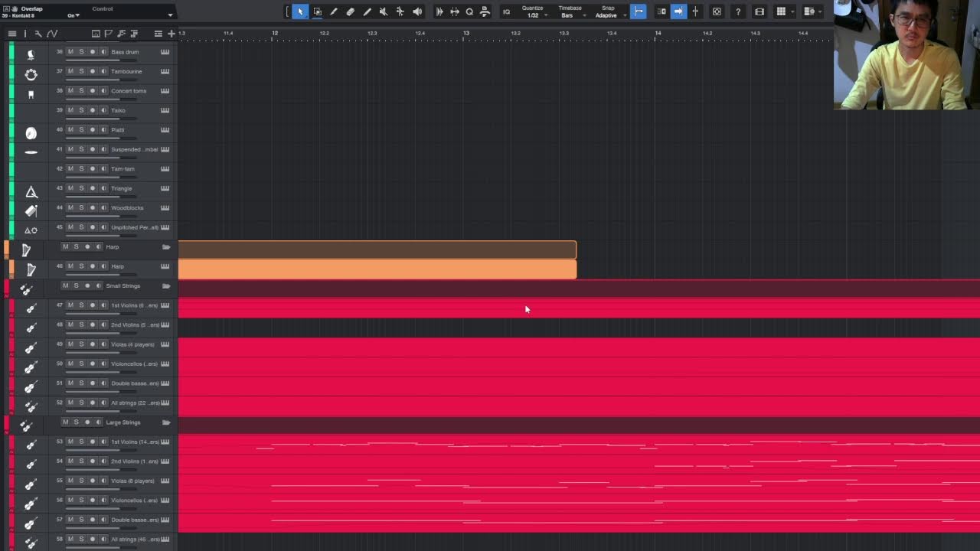Click the Add Tracks plus button
Viewport: 980px width, 551px height.
coord(171,34)
